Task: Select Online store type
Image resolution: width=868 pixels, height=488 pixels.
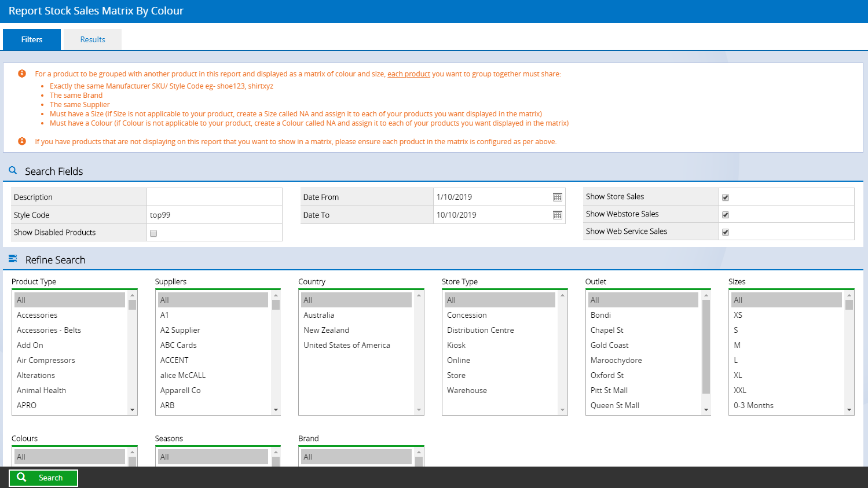Action: point(500,360)
